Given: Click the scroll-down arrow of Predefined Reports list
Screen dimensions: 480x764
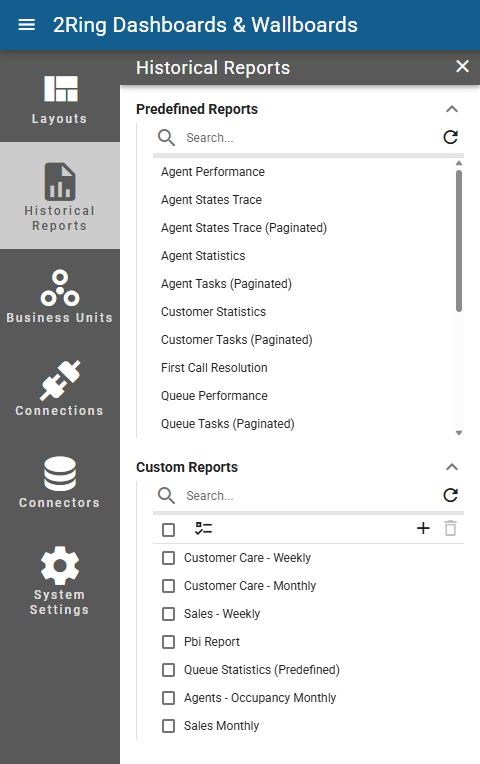Looking at the screenshot, I should [x=459, y=433].
